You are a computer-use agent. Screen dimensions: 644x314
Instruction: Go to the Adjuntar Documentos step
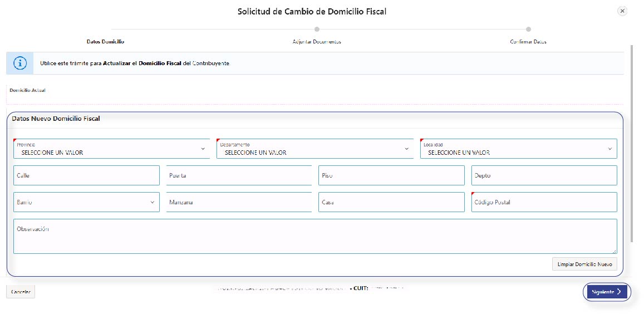pyautogui.click(x=317, y=42)
